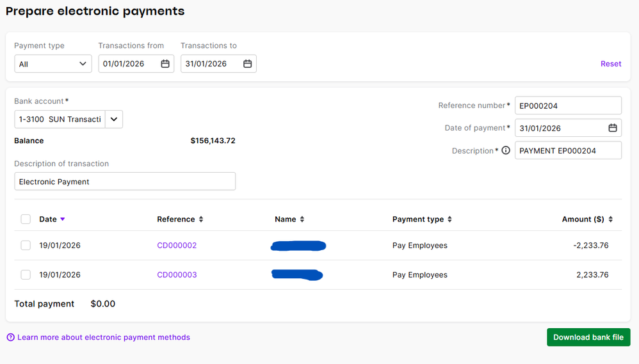This screenshot has height=364, width=639.
Task: Sort by the Amount ($) column arrows
Action: pos(611,219)
